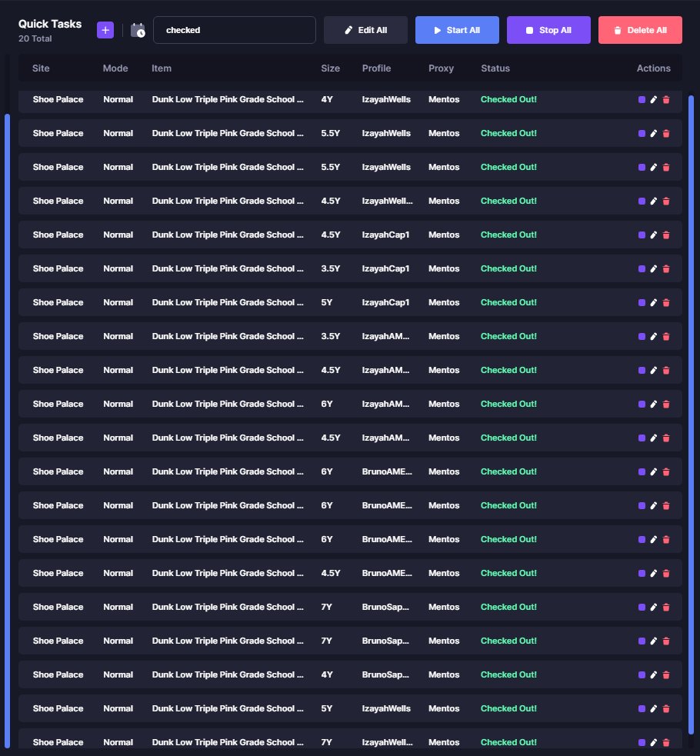Screen dimensions: 700x756
Task: Delete the 6Y IzayahAM... task
Action: tap(666, 404)
